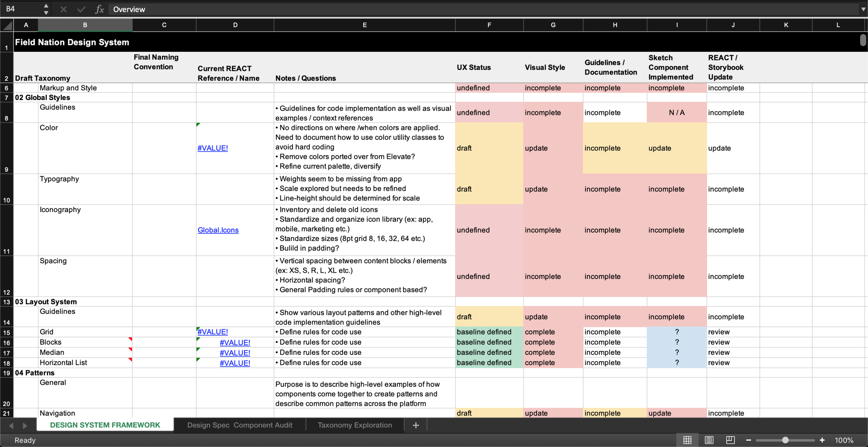
Task: Go to the next sheet tab arrow
Action: click(x=25, y=425)
